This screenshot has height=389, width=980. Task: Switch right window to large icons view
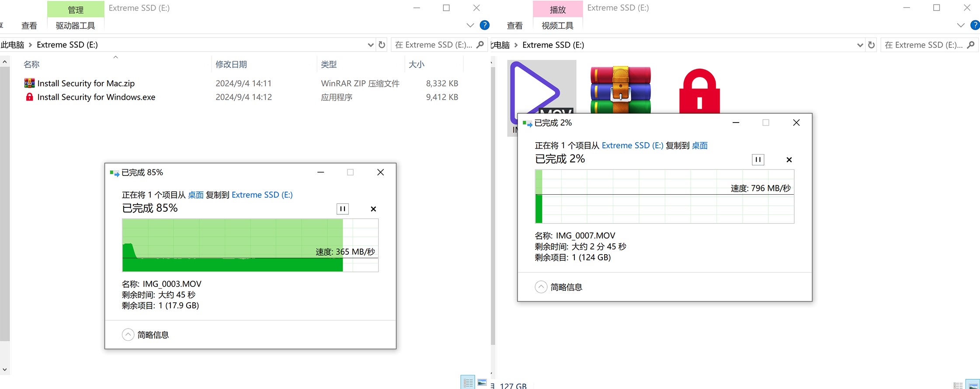[973, 384]
